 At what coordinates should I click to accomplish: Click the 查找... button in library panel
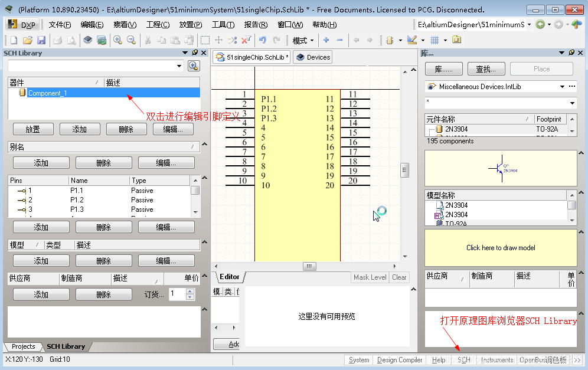click(x=486, y=69)
